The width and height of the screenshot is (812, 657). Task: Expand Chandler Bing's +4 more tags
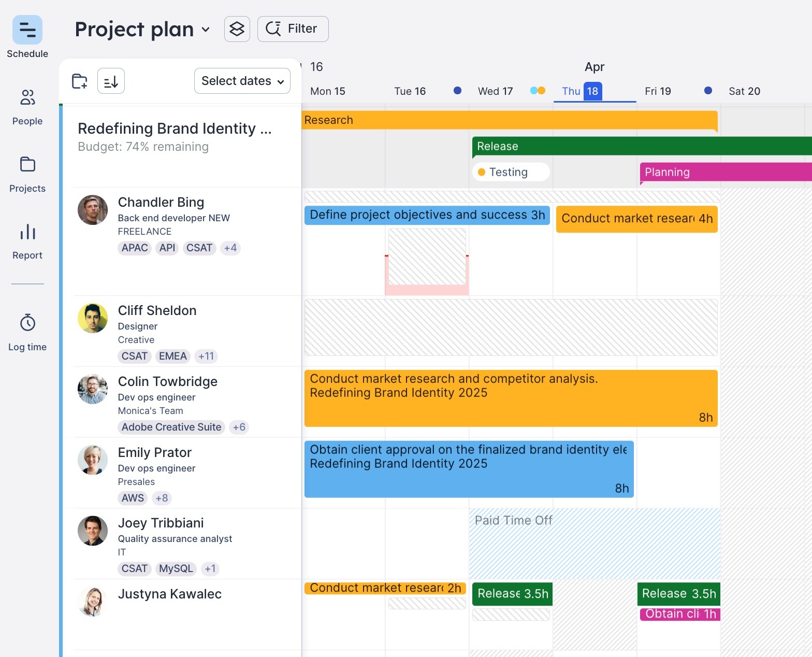(230, 248)
